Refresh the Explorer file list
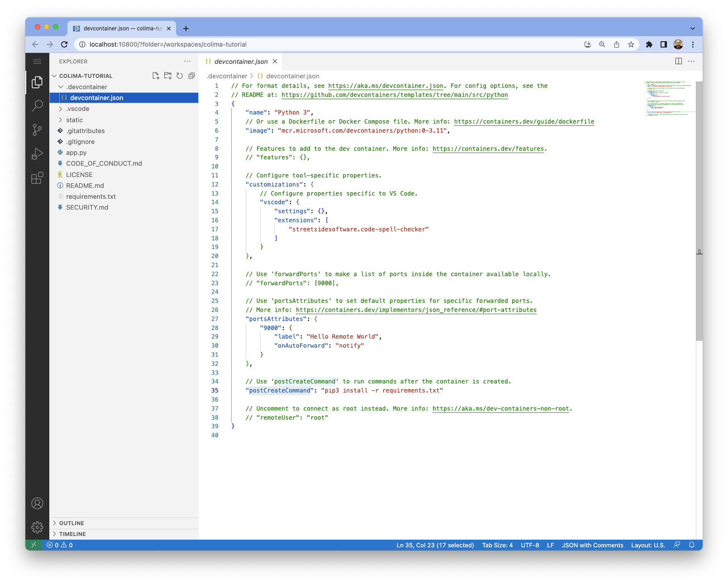Image resolution: width=728 pixels, height=584 pixels. tap(179, 76)
